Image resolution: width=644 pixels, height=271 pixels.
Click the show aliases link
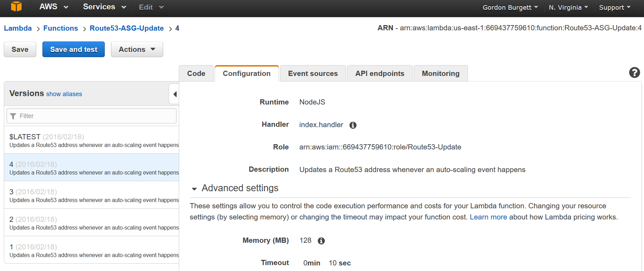(x=64, y=94)
